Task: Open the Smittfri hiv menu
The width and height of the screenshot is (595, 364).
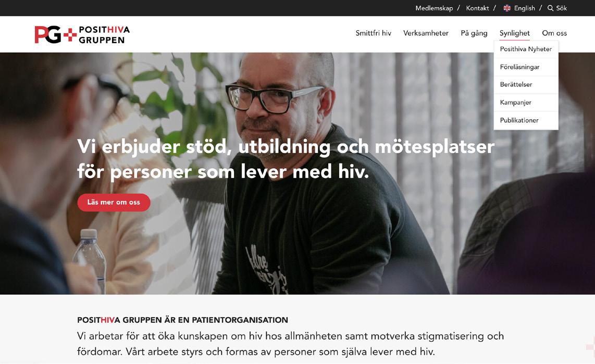Action: coord(374,33)
